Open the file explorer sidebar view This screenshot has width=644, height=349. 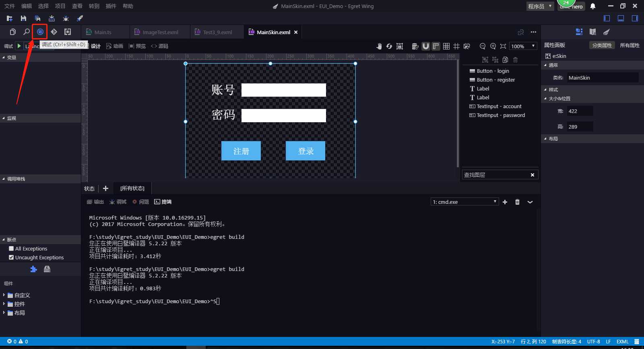tap(13, 32)
